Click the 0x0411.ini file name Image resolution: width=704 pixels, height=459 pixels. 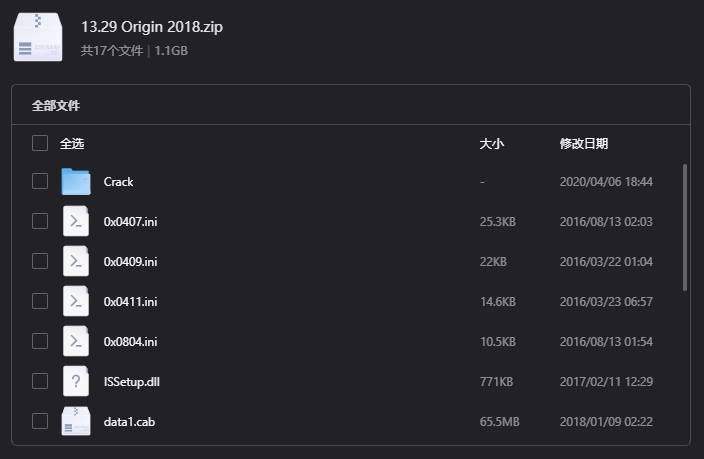coord(131,301)
